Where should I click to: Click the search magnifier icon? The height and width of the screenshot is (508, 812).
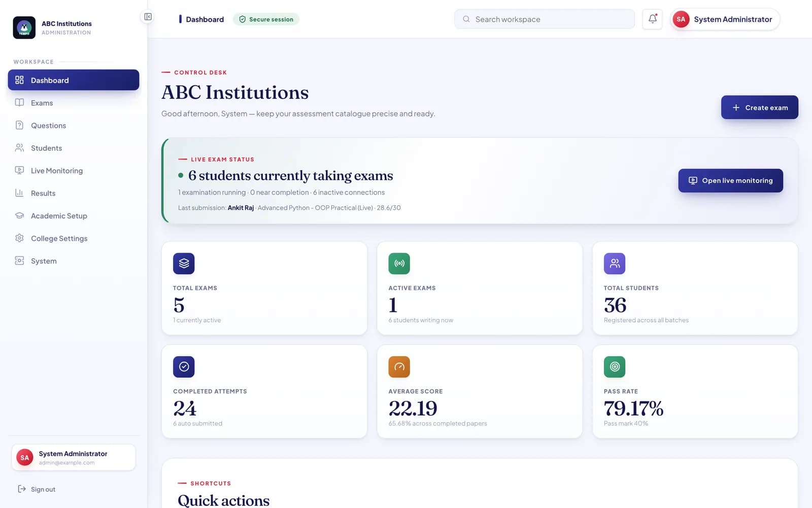click(466, 19)
